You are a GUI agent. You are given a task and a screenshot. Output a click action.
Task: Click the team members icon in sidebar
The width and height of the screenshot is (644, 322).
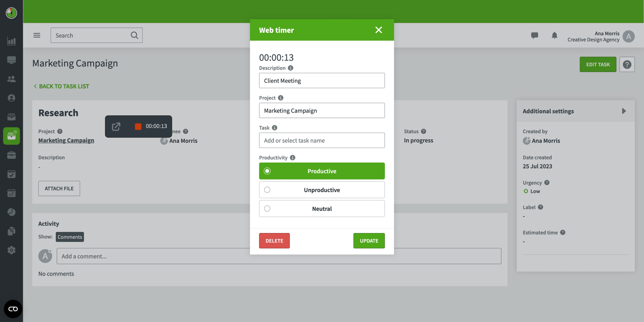point(12,79)
